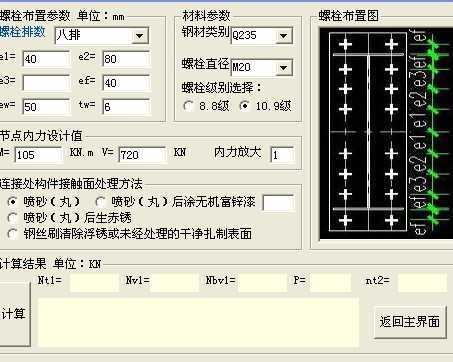This screenshot has width=453, height=362.
Task: Click the 计算 button
Action: tap(15, 314)
